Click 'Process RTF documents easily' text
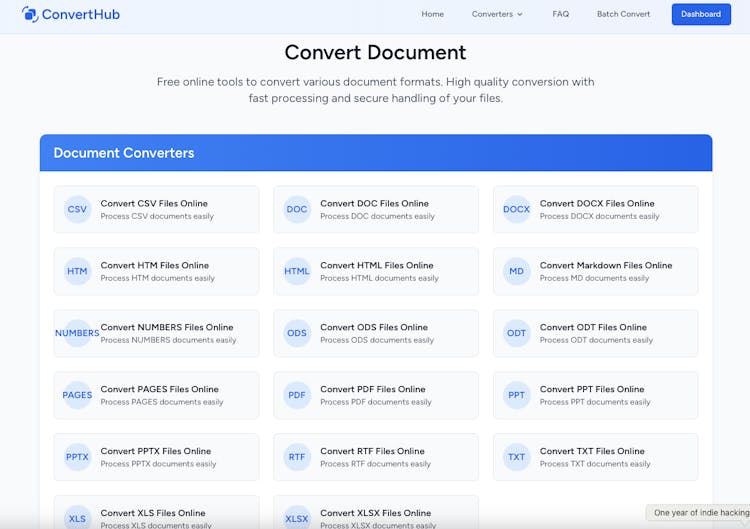The height and width of the screenshot is (529, 750). (x=375, y=464)
